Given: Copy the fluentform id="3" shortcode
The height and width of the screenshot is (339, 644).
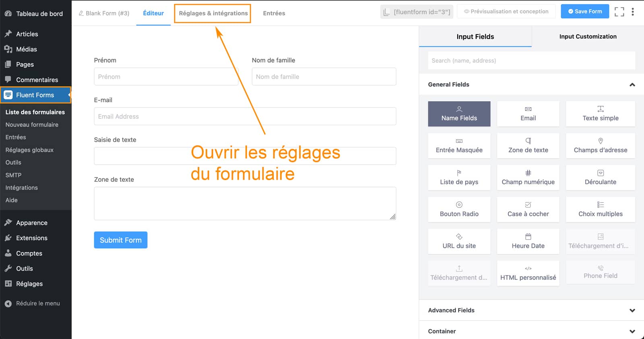Looking at the screenshot, I should (x=417, y=12).
